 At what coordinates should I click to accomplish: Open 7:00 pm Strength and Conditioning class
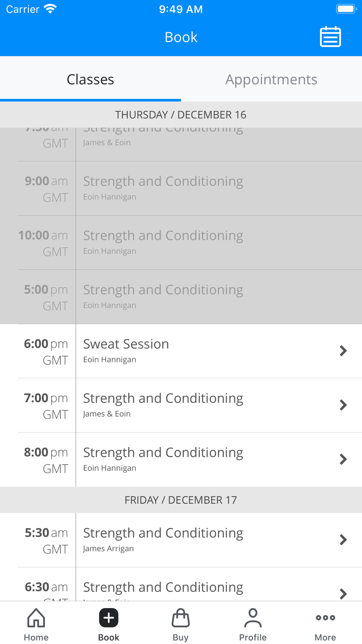click(181, 405)
